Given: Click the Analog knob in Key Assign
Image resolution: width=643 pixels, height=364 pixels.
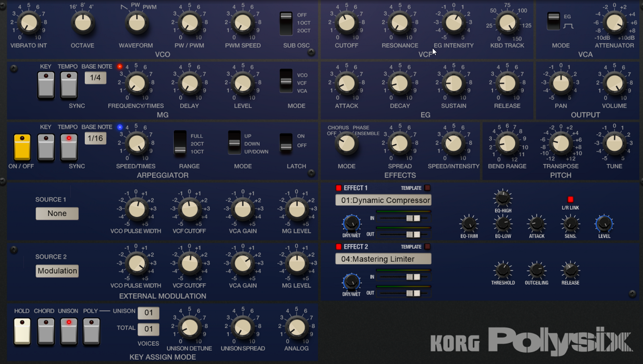Looking at the screenshot, I should pyautogui.click(x=297, y=328).
